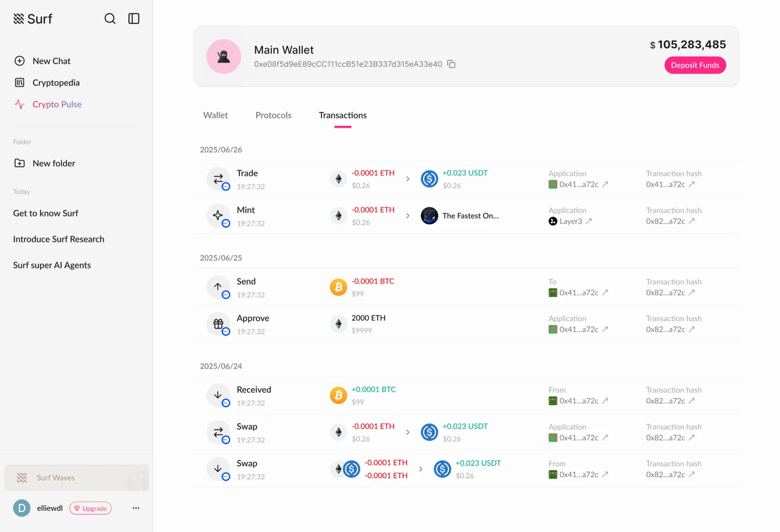
Task: Click the USDT icon in Trade row
Action: (429, 179)
